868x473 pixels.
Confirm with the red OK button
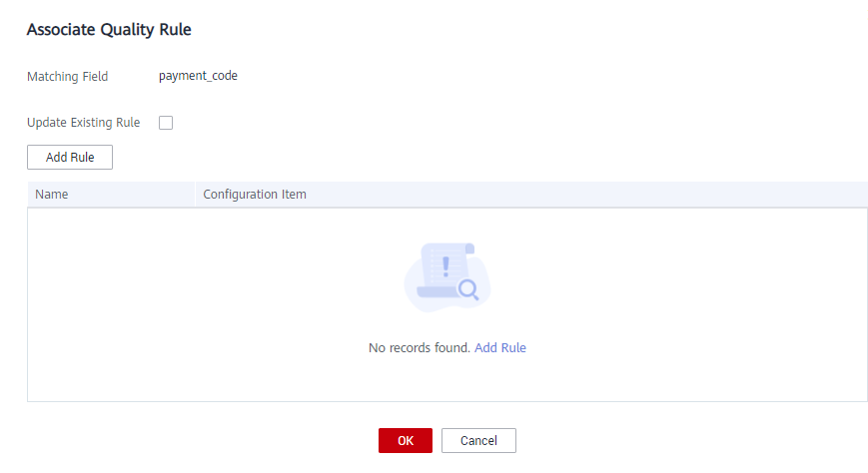406,440
